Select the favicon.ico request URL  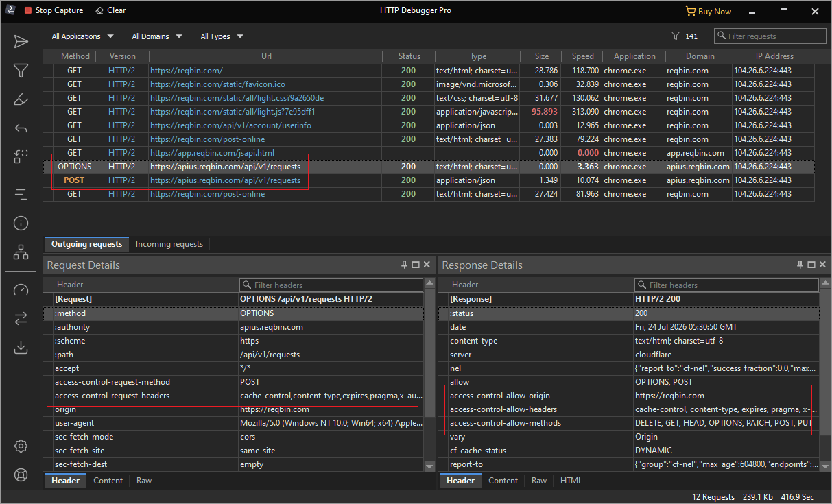pos(217,84)
